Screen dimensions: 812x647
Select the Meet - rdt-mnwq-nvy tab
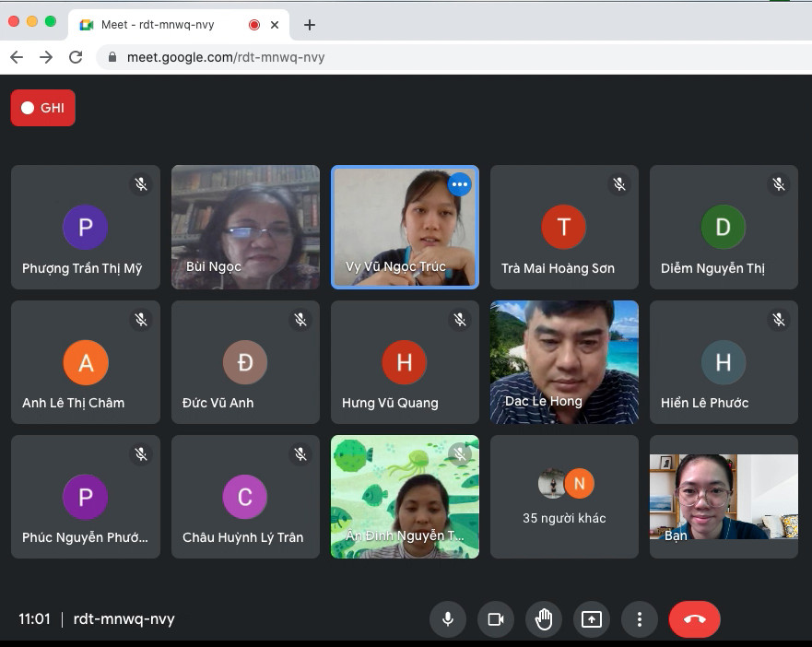(x=179, y=25)
